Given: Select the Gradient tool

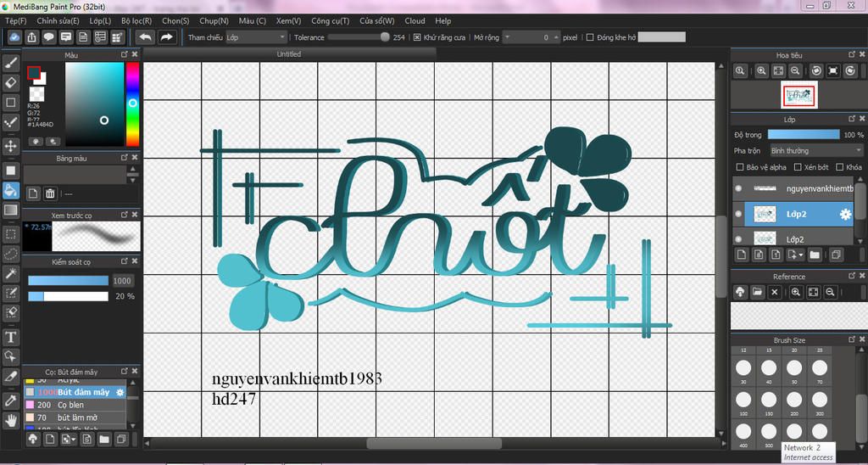Looking at the screenshot, I should coord(10,210).
